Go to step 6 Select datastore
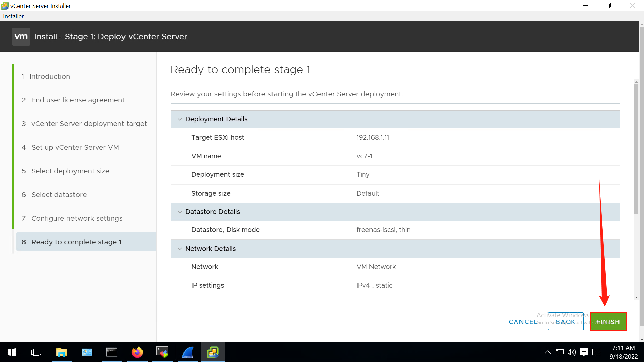Viewport: 644px width, 362px height. [54, 195]
